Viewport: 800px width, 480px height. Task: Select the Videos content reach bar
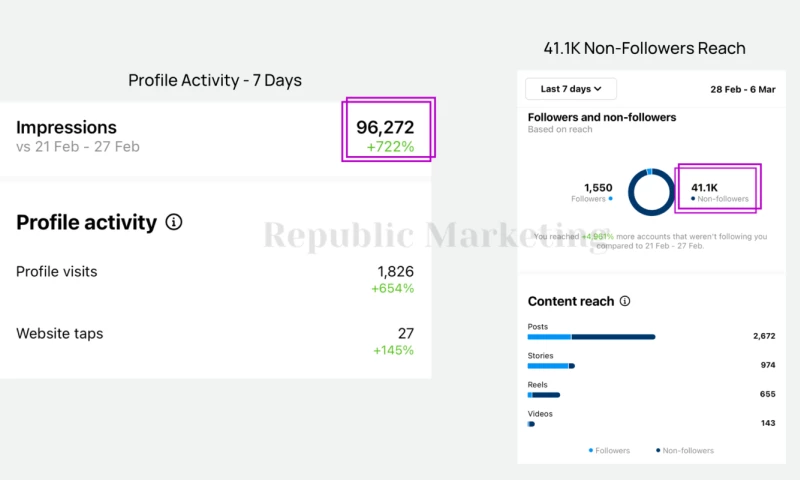531,424
